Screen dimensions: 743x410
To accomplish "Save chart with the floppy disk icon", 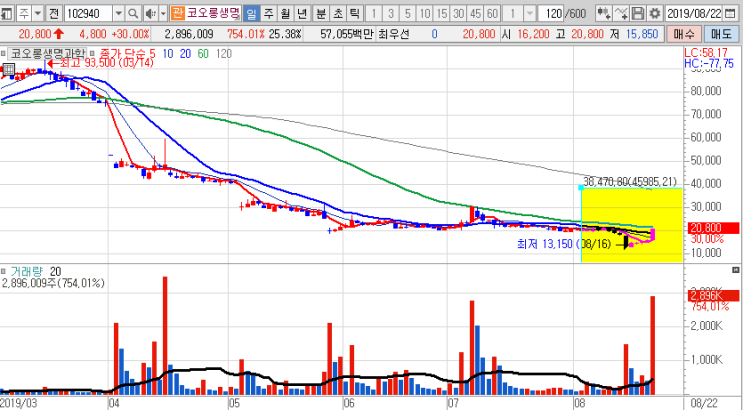I will [638, 13].
